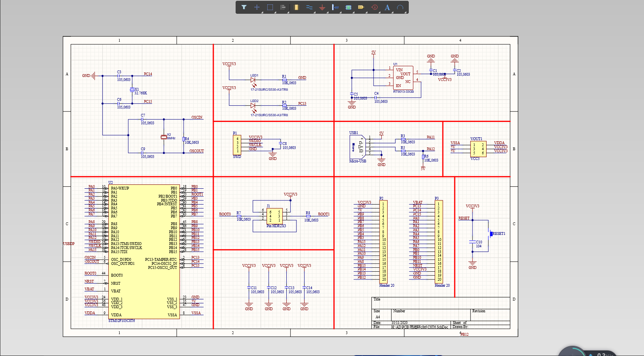This screenshot has width=644, height=356.
Task: Select the Place Arc drawing tool
Action: tap(400, 7)
